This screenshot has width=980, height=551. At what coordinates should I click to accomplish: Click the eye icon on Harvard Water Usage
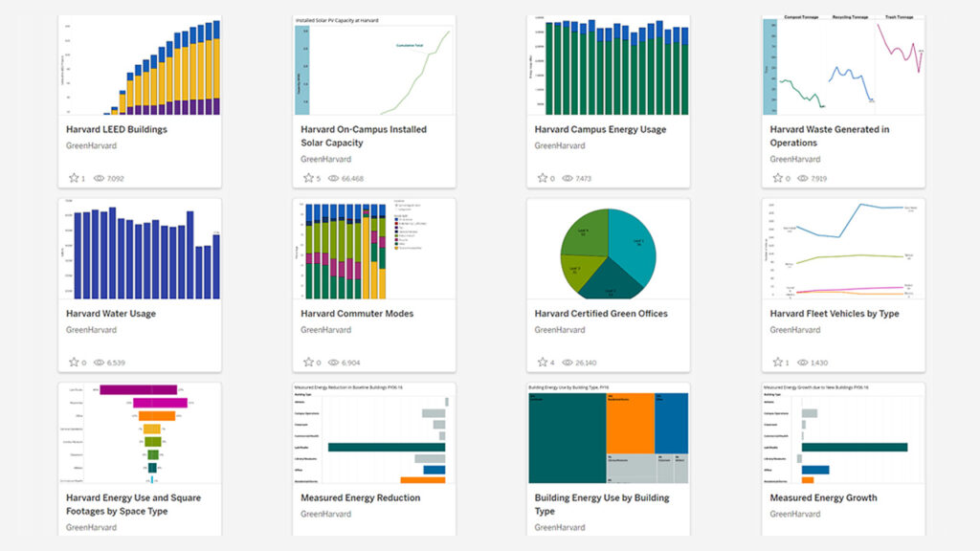(x=99, y=363)
